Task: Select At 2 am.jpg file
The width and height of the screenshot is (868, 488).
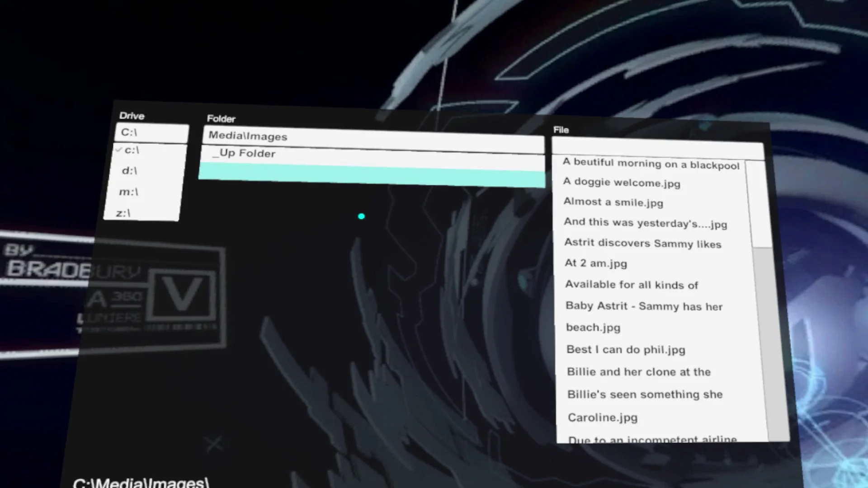Action: (x=596, y=263)
